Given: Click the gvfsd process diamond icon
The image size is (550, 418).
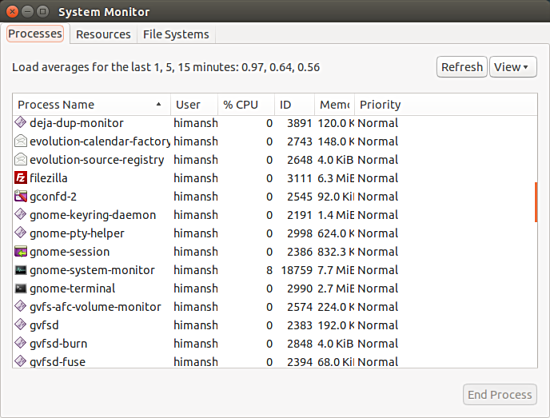Looking at the screenshot, I should point(20,324).
